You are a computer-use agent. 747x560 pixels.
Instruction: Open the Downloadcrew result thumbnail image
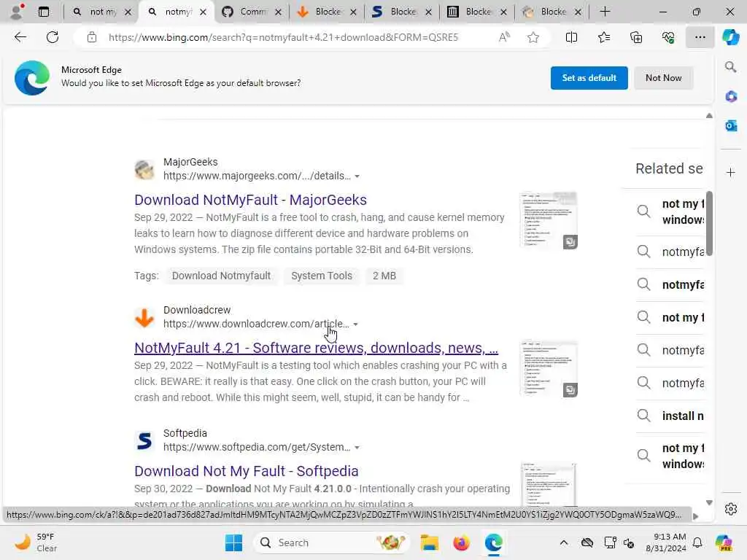(x=549, y=368)
